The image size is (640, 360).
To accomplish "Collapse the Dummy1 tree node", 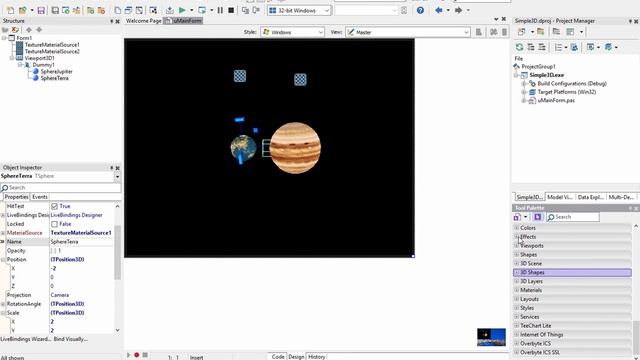I will click(19, 64).
